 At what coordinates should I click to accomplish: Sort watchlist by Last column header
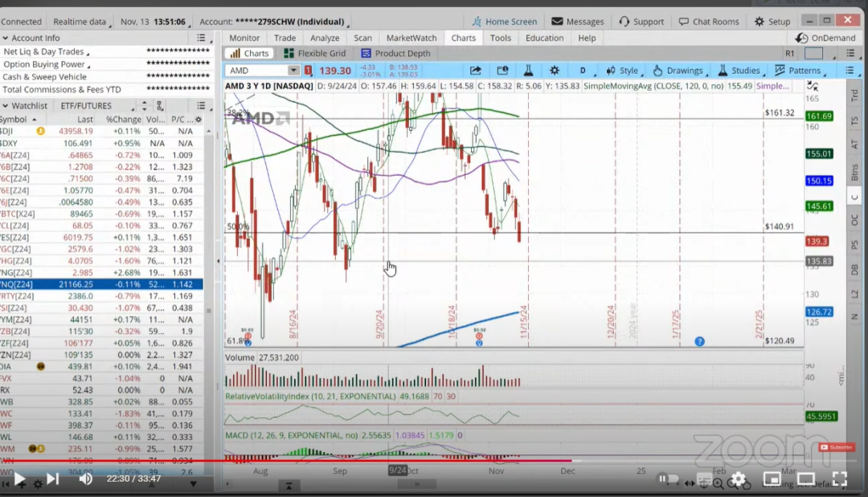[85, 120]
